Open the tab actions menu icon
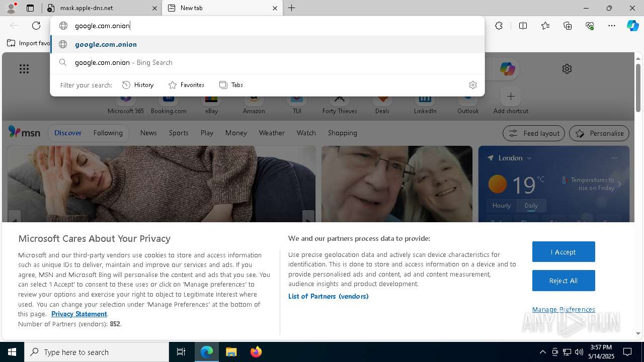The height and width of the screenshot is (362, 644). pos(30,8)
